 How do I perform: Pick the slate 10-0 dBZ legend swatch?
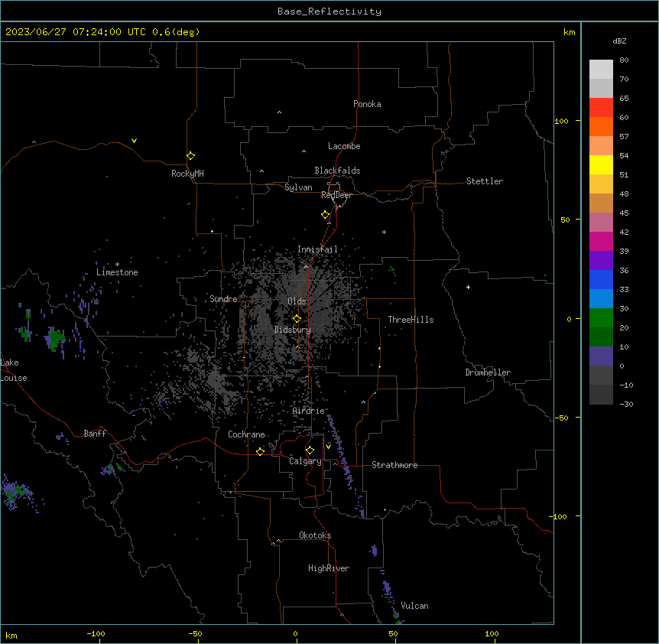coord(601,356)
